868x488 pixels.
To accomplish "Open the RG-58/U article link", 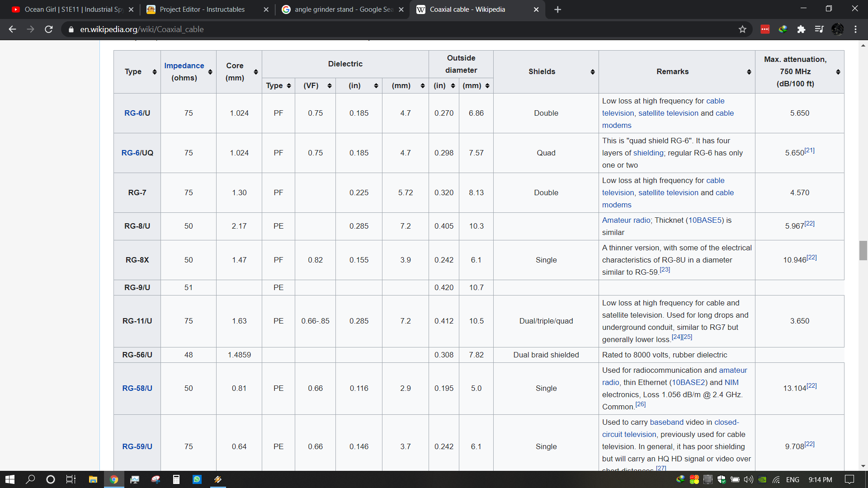I will pos(137,388).
